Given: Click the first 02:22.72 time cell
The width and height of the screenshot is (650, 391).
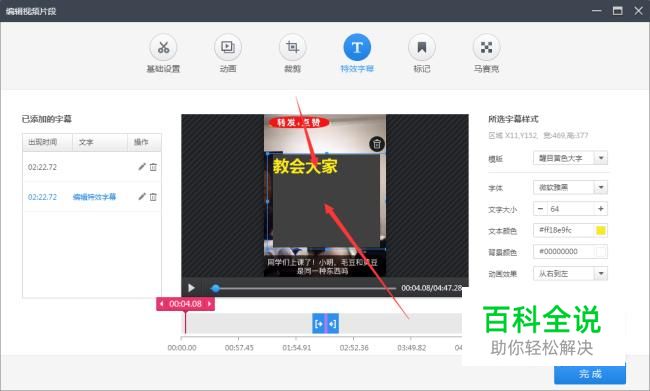Looking at the screenshot, I should pyautogui.click(x=42, y=167).
